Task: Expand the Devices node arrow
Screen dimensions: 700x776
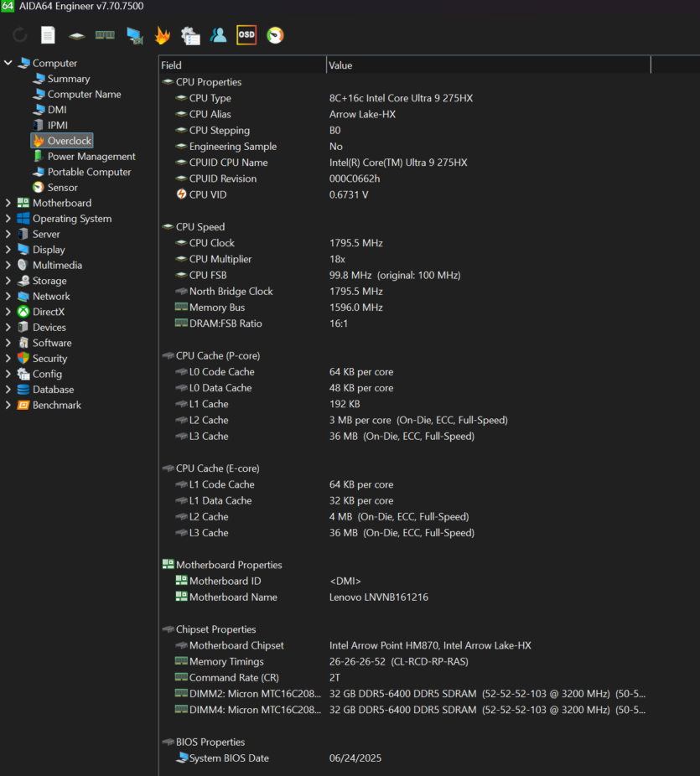Action: (8, 327)
